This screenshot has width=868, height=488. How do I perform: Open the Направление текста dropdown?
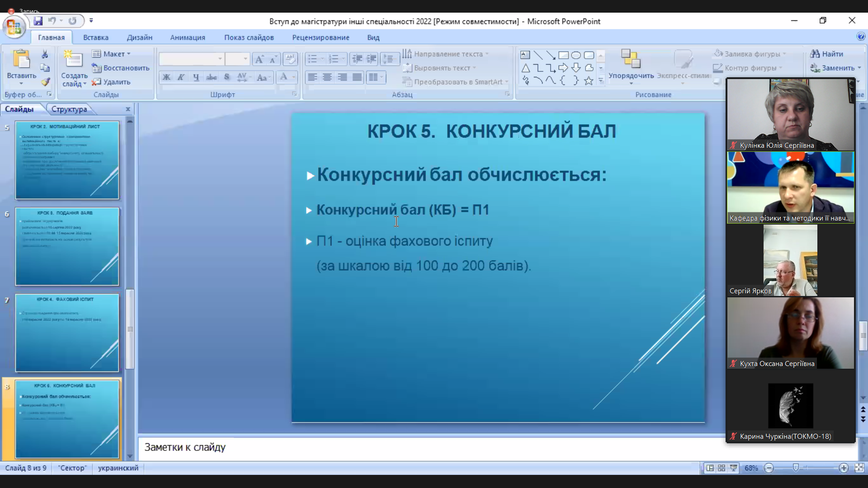[x=446, y=54]
